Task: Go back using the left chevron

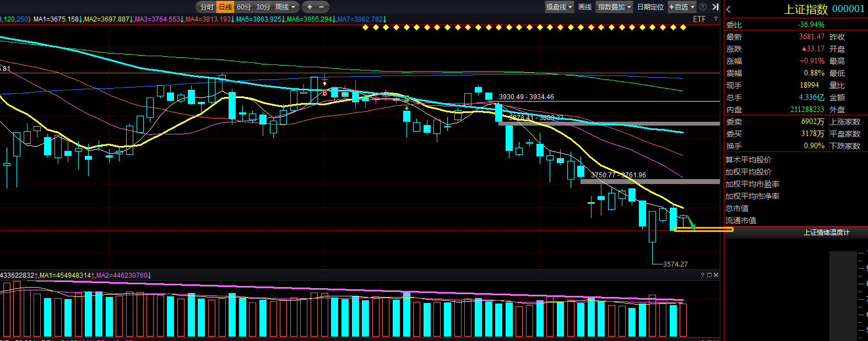Action: tap(729, 9)
